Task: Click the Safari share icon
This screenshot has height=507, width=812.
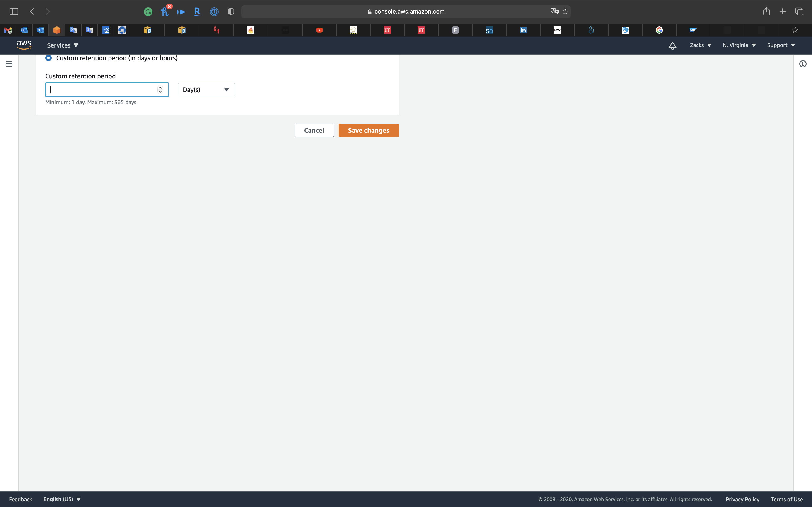Action: click(x=766, y=12)
